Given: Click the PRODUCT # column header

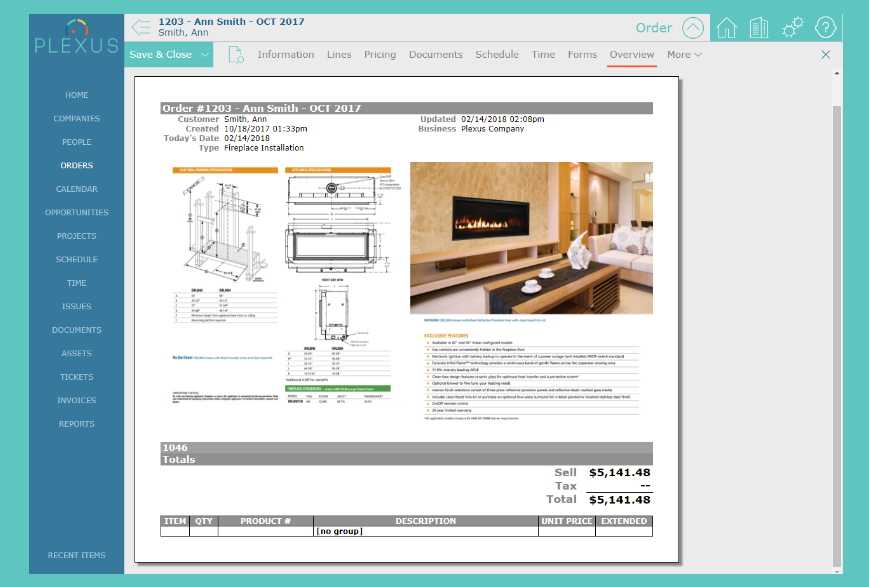Looking at the screenshot, I should click(x=265, y=521).
